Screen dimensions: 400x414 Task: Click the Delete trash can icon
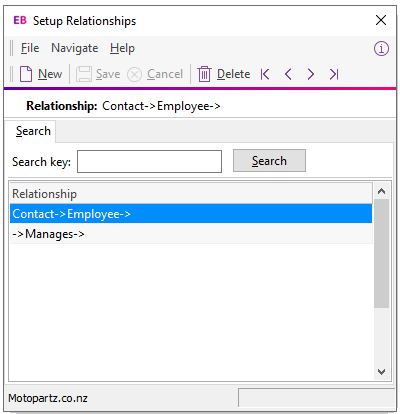coord(204,74)
